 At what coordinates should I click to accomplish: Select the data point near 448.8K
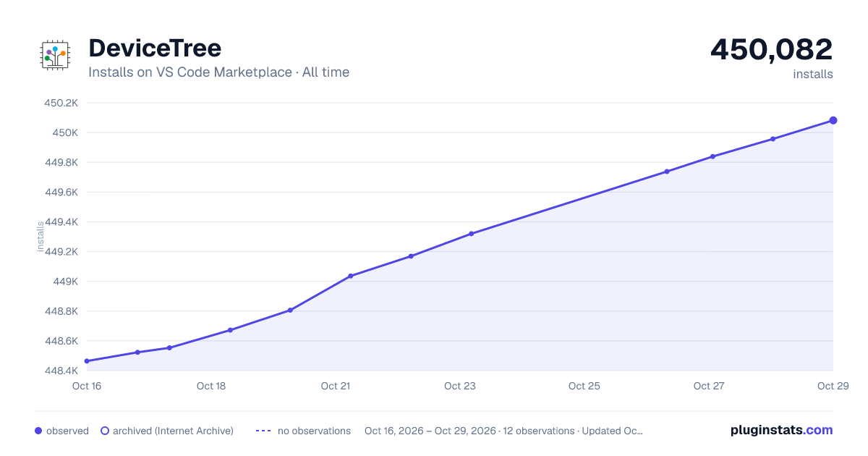click(290, 311)
